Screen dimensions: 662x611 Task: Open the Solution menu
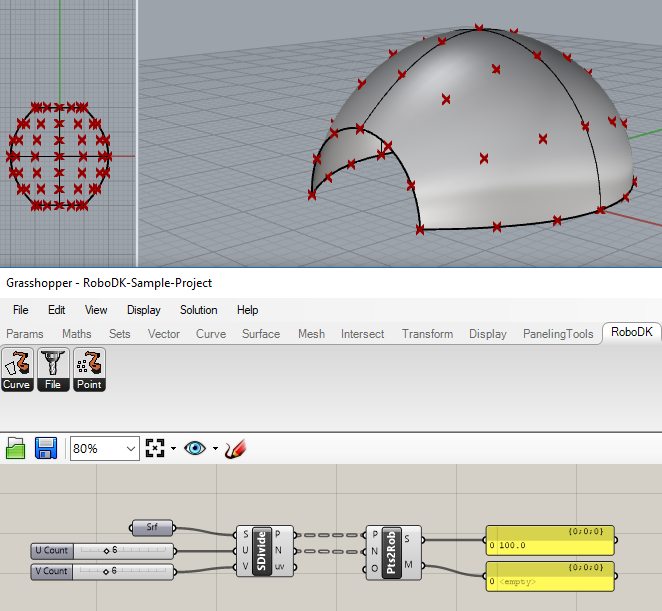(x=198, y=310)
